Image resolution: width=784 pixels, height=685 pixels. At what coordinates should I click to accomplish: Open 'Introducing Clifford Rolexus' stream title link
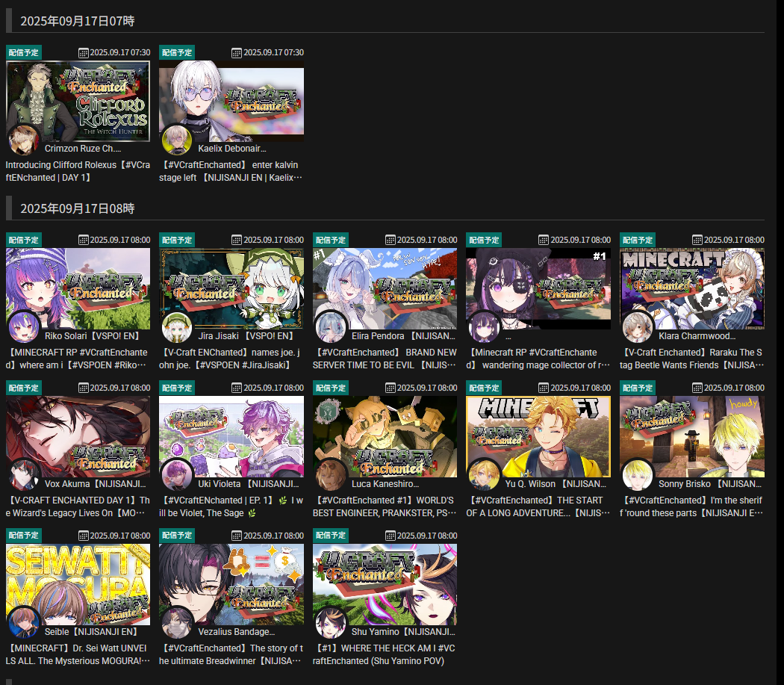pyautogui.click(x=78, y=171)
